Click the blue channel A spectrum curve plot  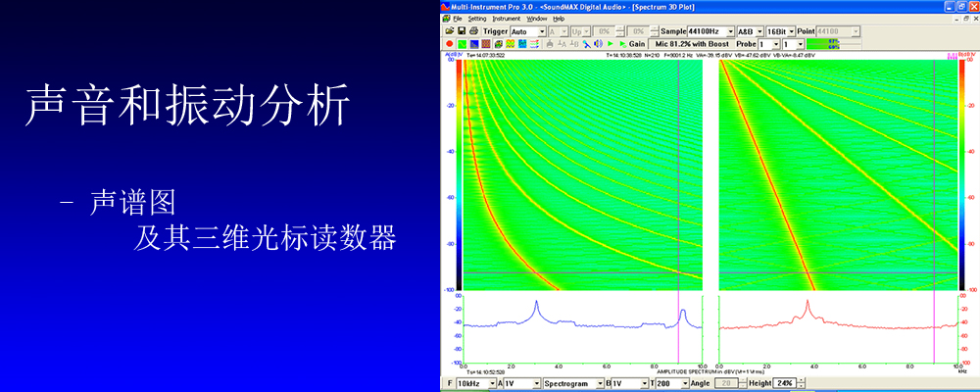tap(582, 329)
